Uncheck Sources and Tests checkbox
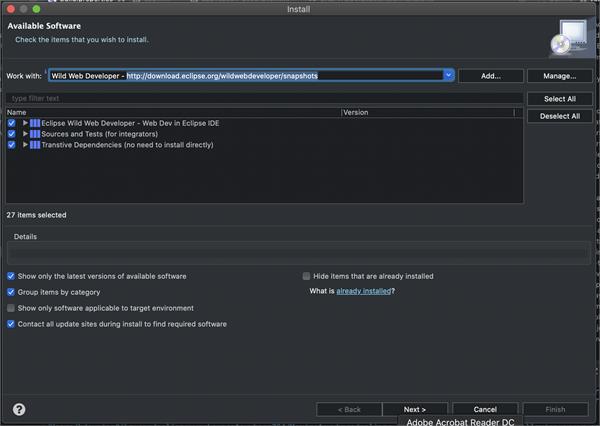Viewport: 600px width, 426px height. coord(11,134)
